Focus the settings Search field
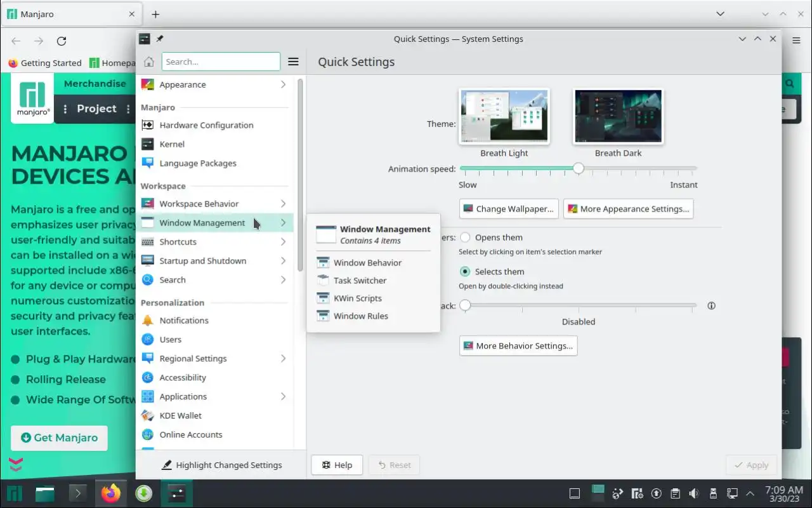This screenshot has height=508, width=812. point(221,62)
